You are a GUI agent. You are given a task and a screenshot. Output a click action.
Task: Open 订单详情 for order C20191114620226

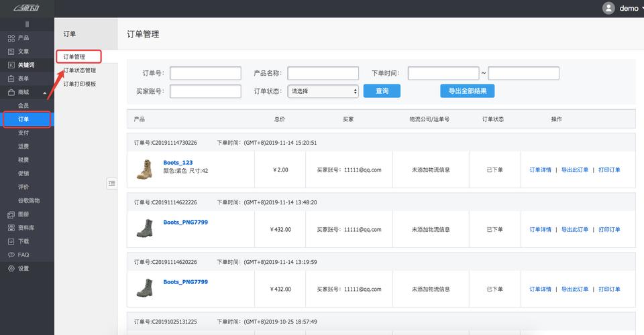click(x=540, y=289)
